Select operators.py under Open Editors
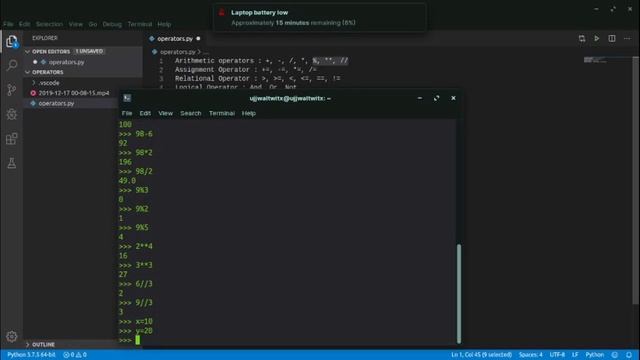The width and height of the screenshot is (640, 360). pyautogui.click(x=67, y=62)
